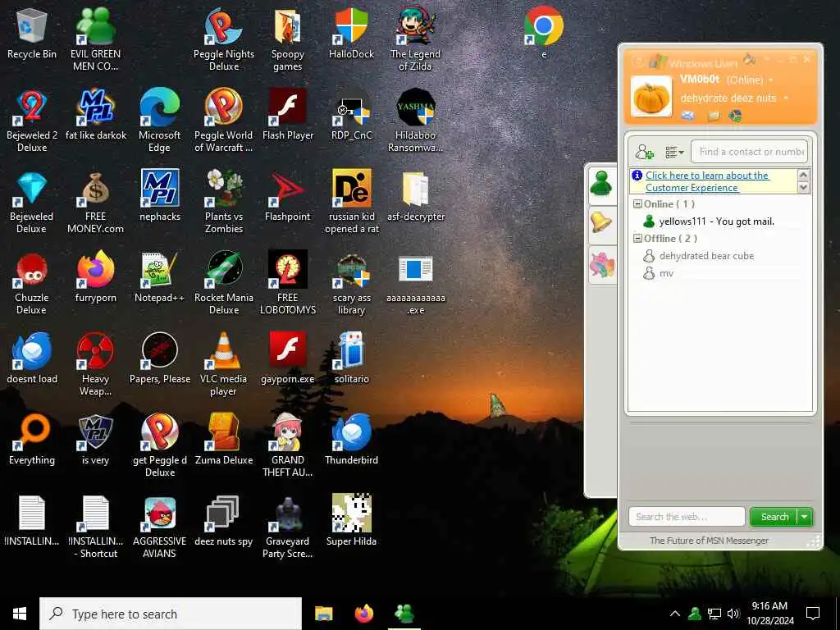Switch to the yellow bell side tab
The image size is (840, 630).
[601, 222]
